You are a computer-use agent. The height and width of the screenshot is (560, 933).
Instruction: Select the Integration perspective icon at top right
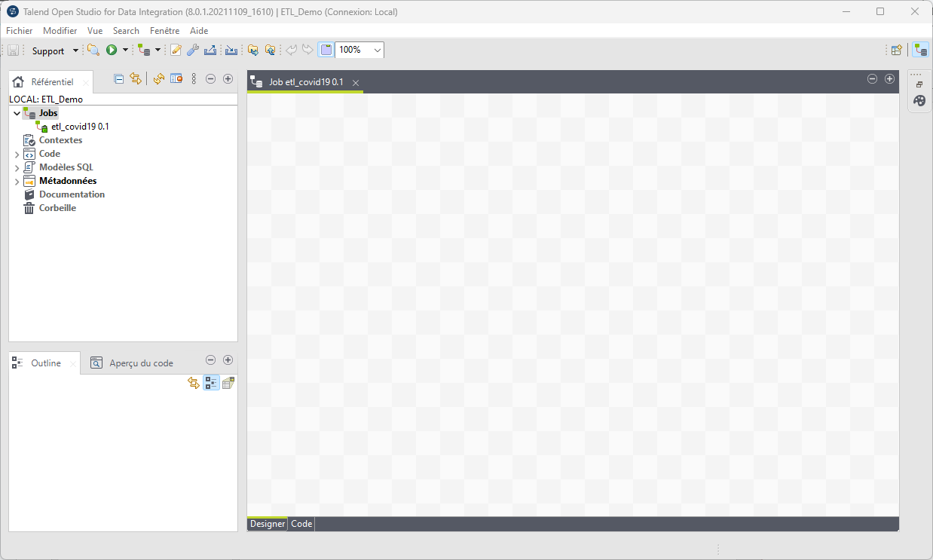920,50
